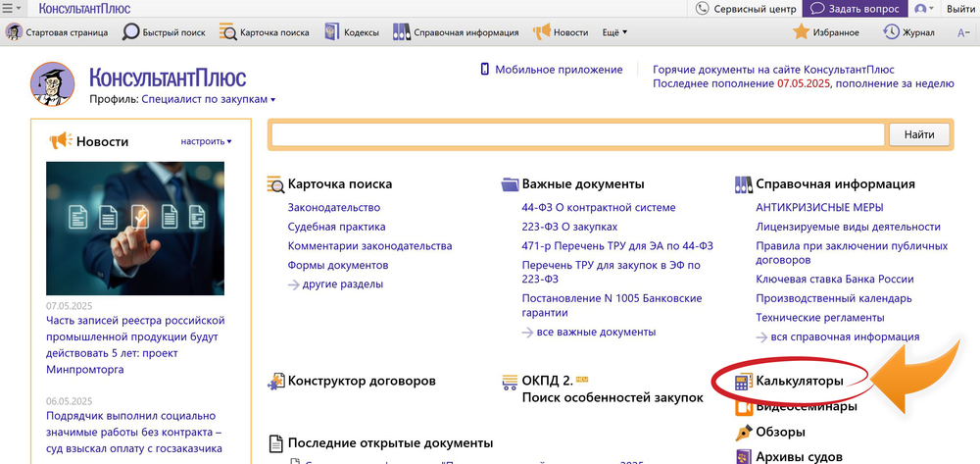
Task: Open 471-р Перечень ТРУ для ЭА
Action: (617, 246)
